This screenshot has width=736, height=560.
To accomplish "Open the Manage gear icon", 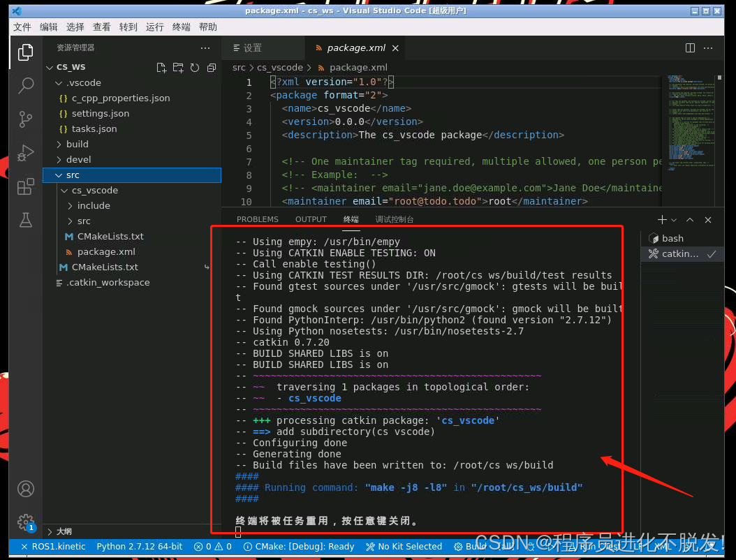I will coord(25,522).
